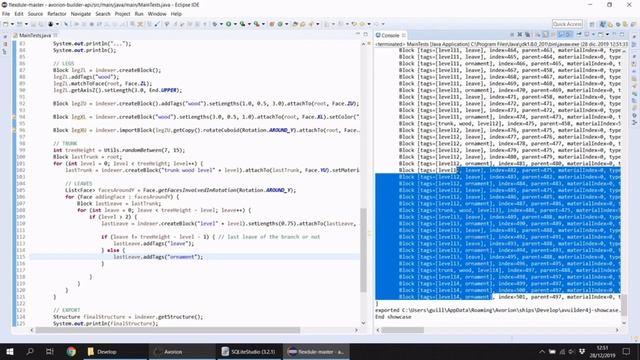Toggle console Scroll Lock

(545, 35)
